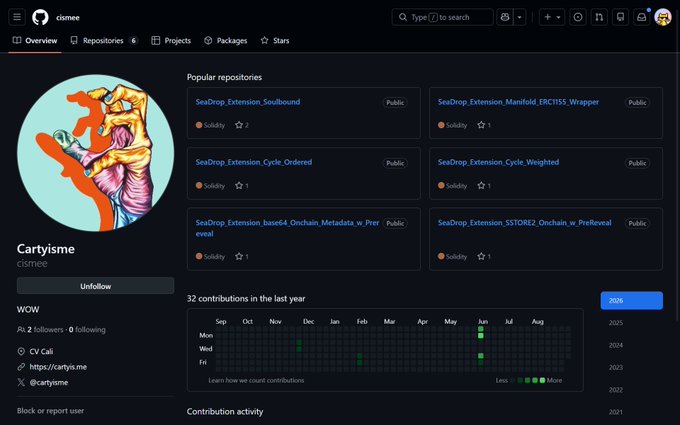This screenshot has height=425, width=680.
Task: Click star count on SSTORE2_Onchain card
Action: tap(484, 257)
